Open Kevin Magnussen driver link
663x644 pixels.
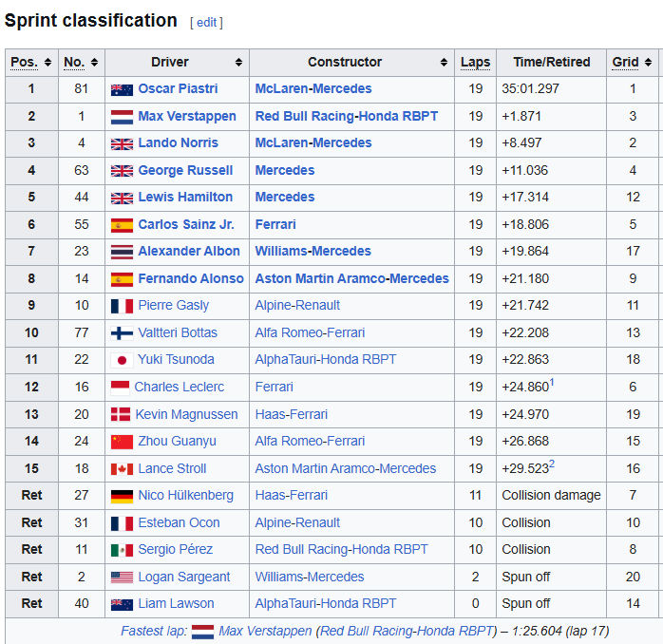coord(186,414)
